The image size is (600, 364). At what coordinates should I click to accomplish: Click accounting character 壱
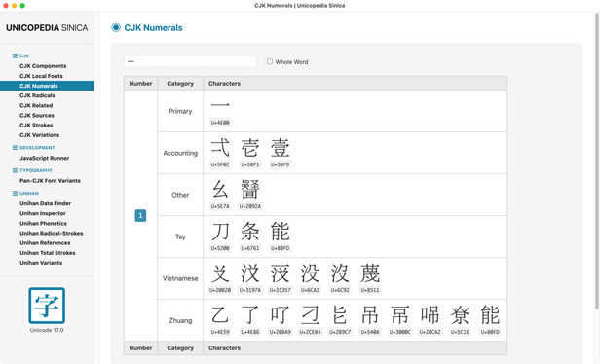pos(250,148)
